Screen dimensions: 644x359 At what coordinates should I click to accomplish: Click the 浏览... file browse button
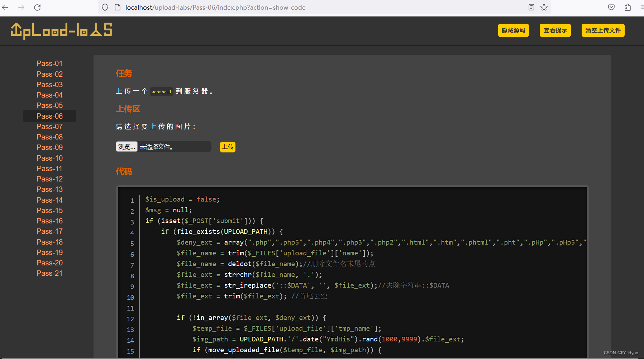(127, 147)
